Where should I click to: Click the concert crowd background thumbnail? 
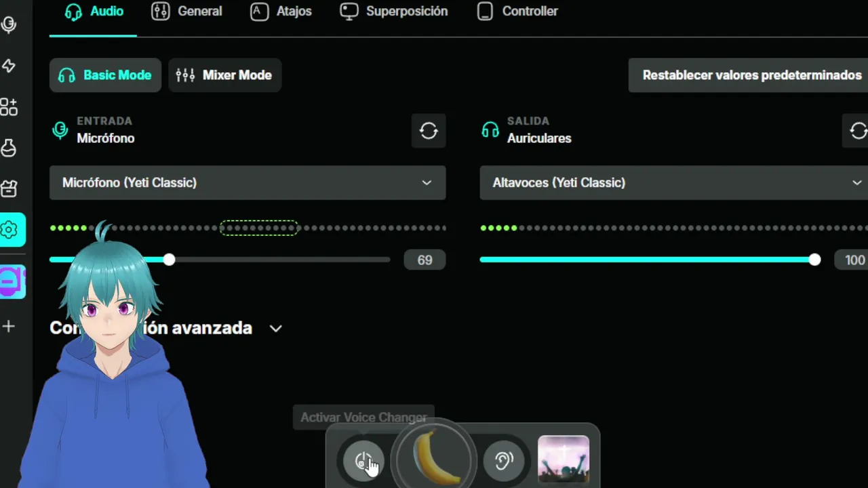564,460
